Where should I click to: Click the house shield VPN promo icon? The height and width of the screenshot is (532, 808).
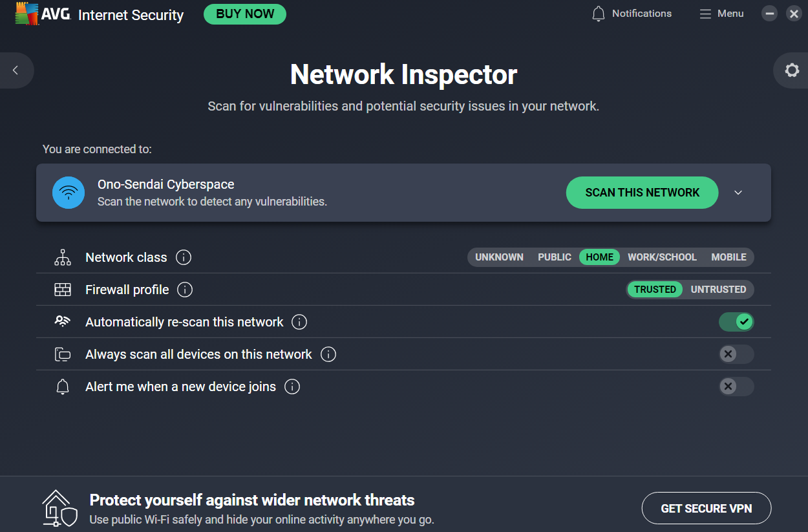pyautogui.click(x=60, y=508)
